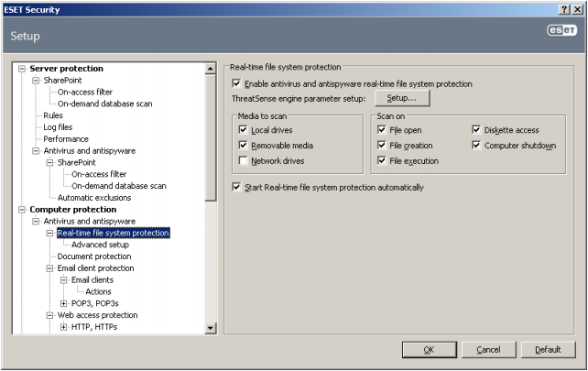Collapse the SharePoint node under Server protection
This screenshot has width=588, height=371.
coord(36,81)
